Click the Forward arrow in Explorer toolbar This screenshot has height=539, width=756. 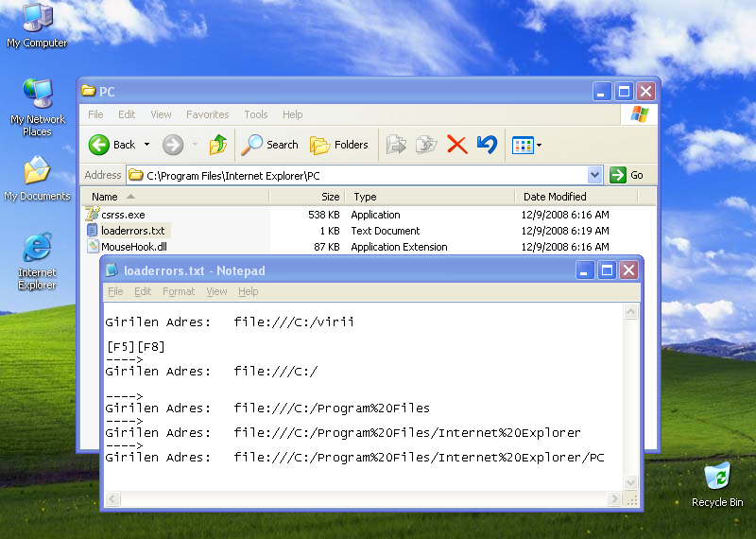click(x=173, y=145)
